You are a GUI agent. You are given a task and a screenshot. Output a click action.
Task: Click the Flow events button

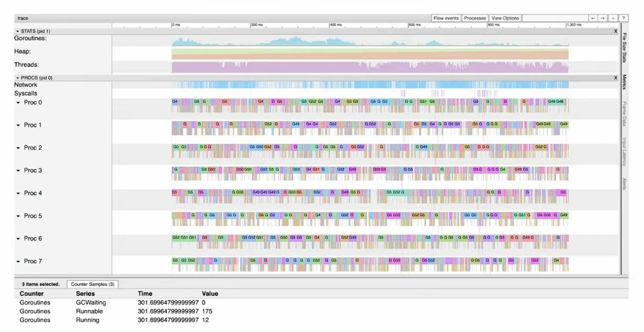tap(446, 18)
